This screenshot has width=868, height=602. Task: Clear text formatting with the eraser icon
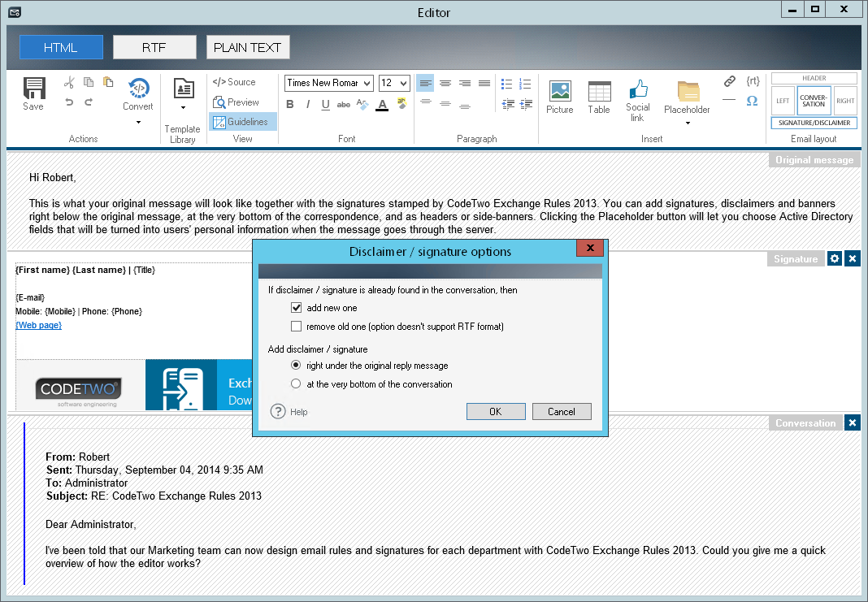point(362,104)
